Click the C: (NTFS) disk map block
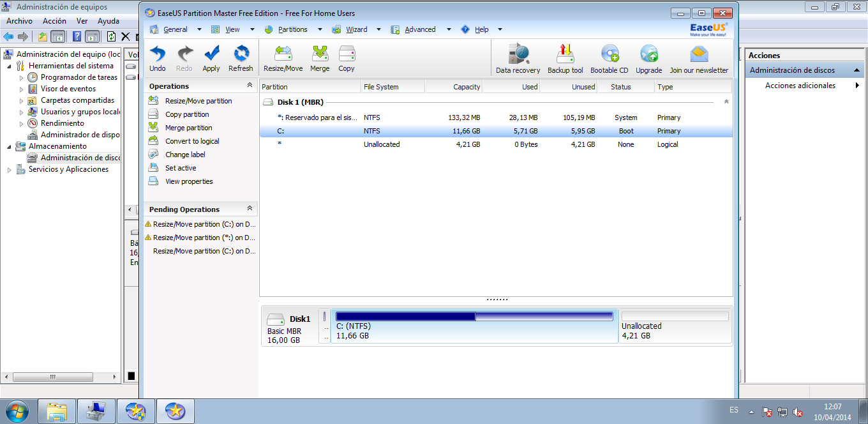The width and height of the screenshot is (868, 424). [x=474, y=326]
